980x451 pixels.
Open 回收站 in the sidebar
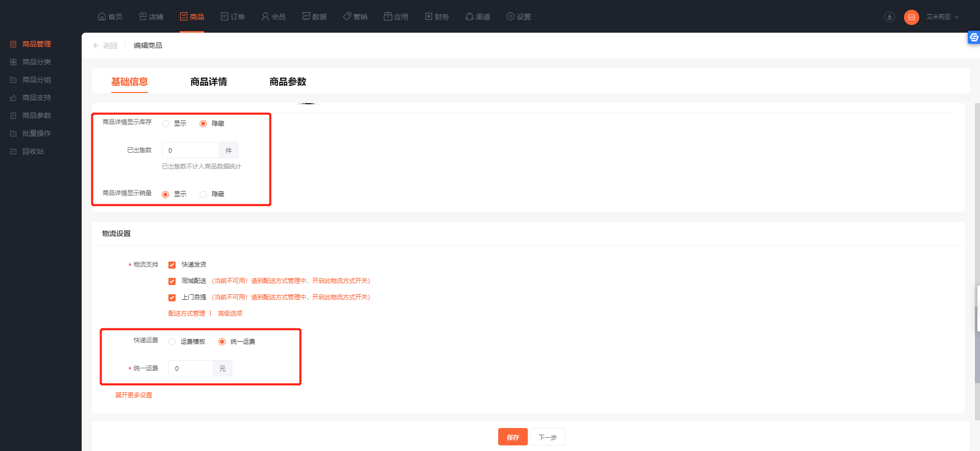pyautogui.click(x=33, y=151)
